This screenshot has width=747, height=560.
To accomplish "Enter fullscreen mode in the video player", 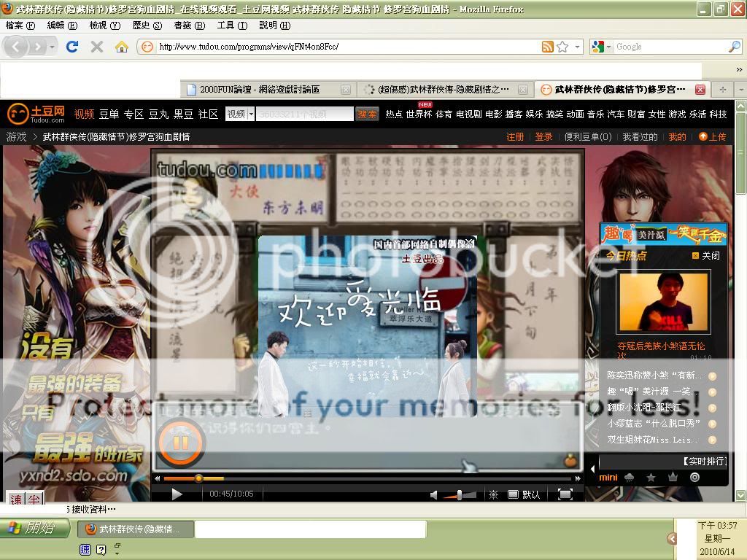I will pyautogui.click(x=565, y=494).
